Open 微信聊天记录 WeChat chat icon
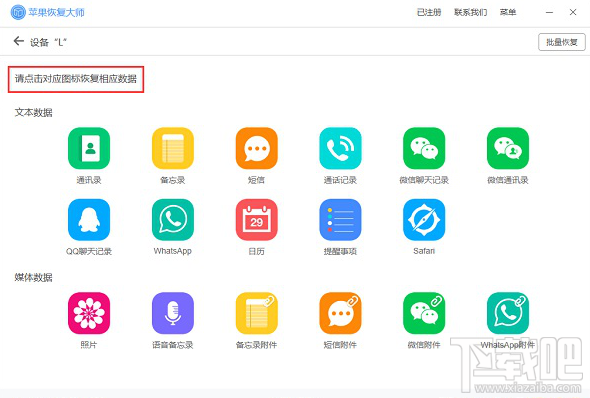The width and height of the screenshot is (590, 398). click(x=424, y=148)
